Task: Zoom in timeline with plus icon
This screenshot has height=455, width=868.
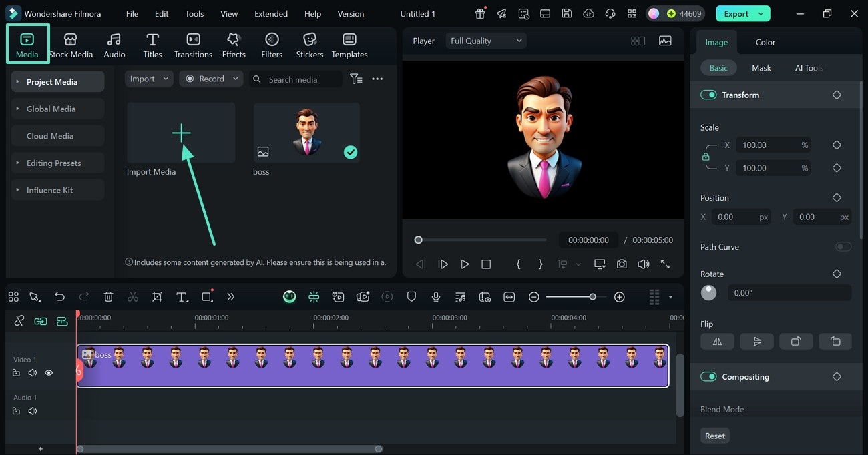Action: (x=620, y=297)
